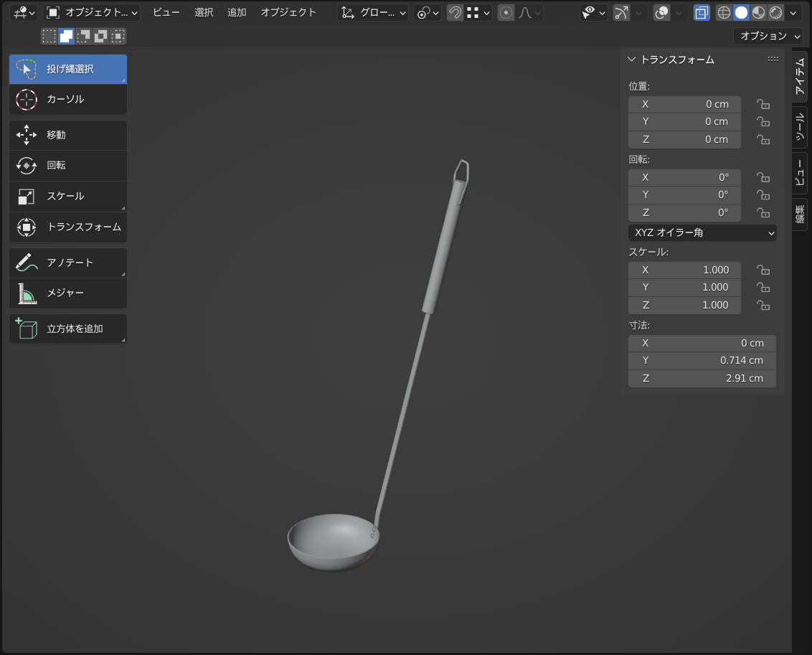Activate the 移動 (Move) tool

point(67,135)
